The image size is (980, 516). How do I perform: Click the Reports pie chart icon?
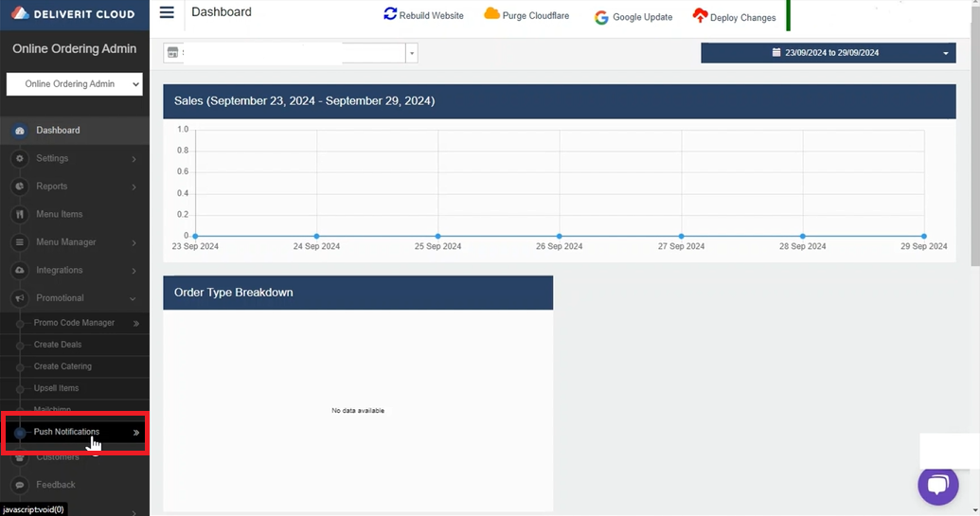click(20, 187)
